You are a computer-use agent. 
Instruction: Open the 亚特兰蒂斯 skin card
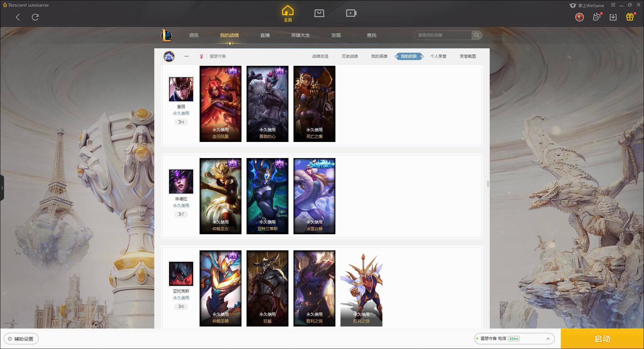point(267,196)
